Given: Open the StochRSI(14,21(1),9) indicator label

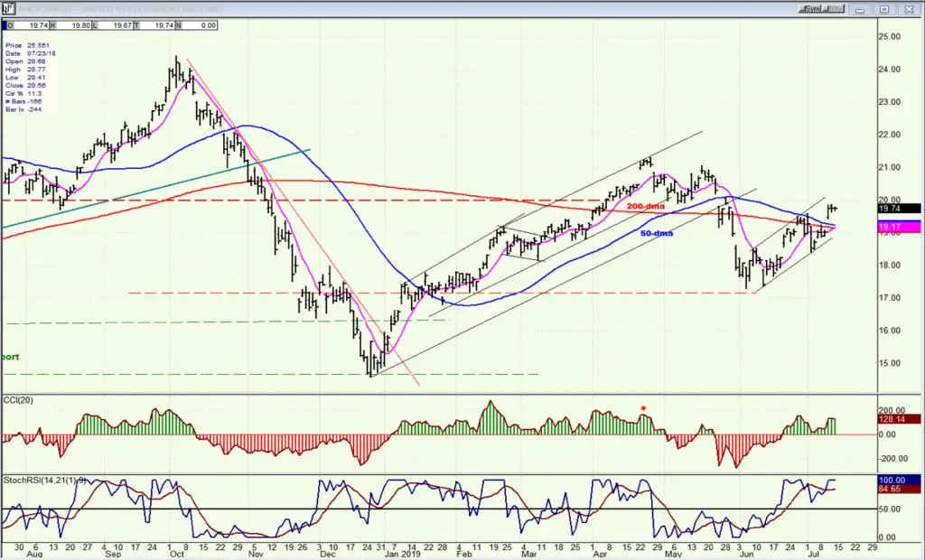Looking at the screenshot, I should (x=45, y=481).
